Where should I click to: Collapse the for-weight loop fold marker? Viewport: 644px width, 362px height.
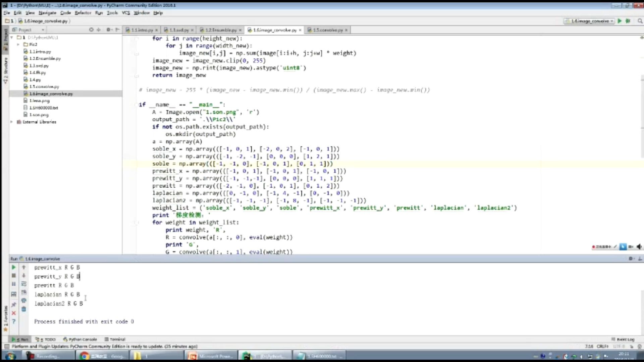click(x=137, y=222)
